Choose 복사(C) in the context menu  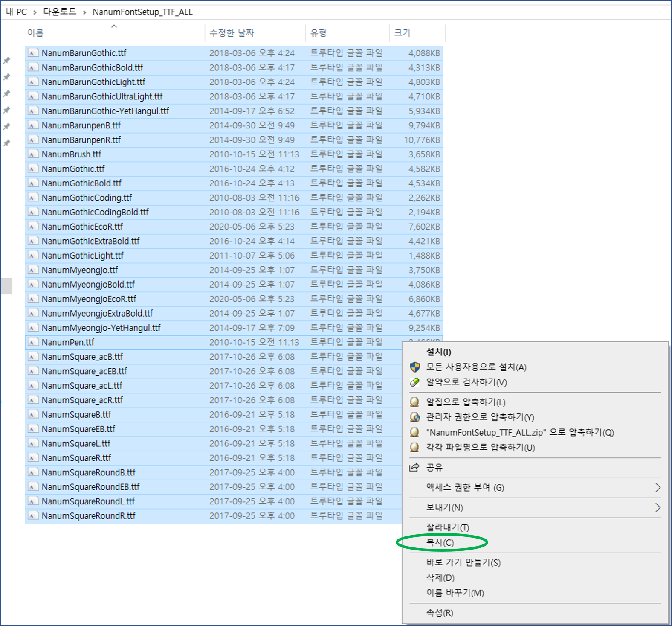point(440,542)
